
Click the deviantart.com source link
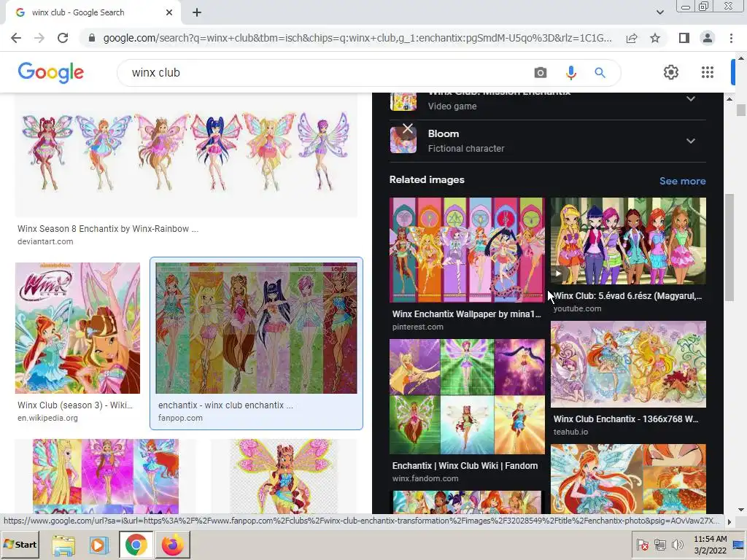[45, 241]
